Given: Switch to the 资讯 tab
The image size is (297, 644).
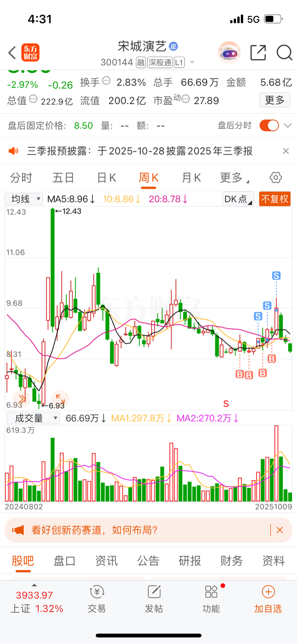Looking at the screenshot, I should pyautogui.click(x=106, y=561).
